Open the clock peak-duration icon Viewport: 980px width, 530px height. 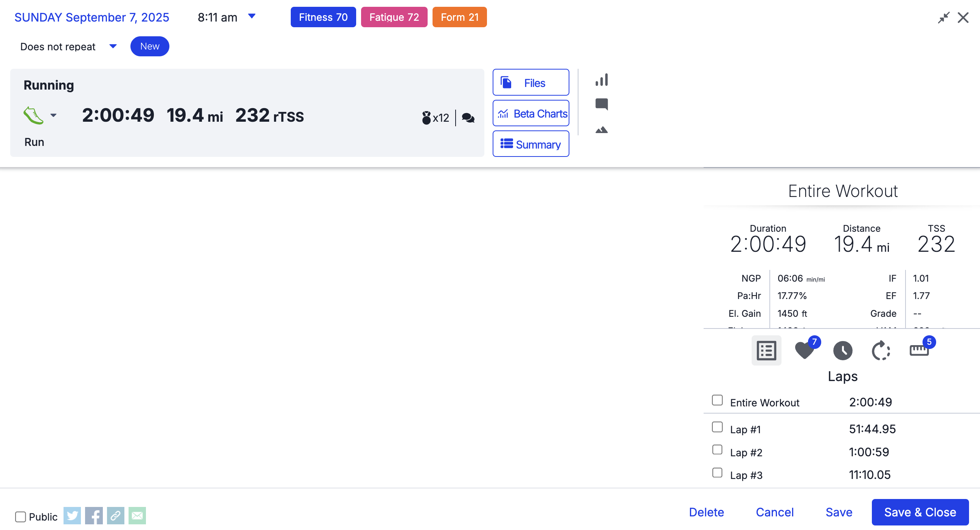843,350
